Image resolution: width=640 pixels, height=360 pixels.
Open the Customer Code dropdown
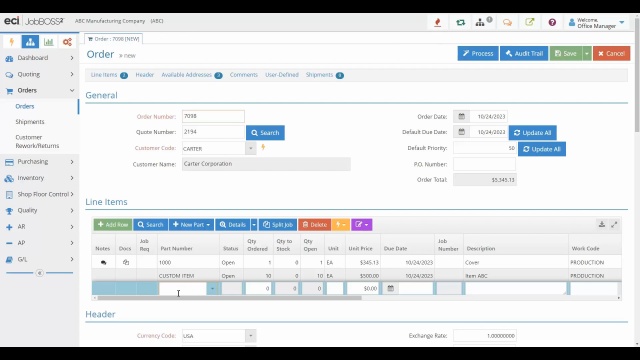click(251, 148)
